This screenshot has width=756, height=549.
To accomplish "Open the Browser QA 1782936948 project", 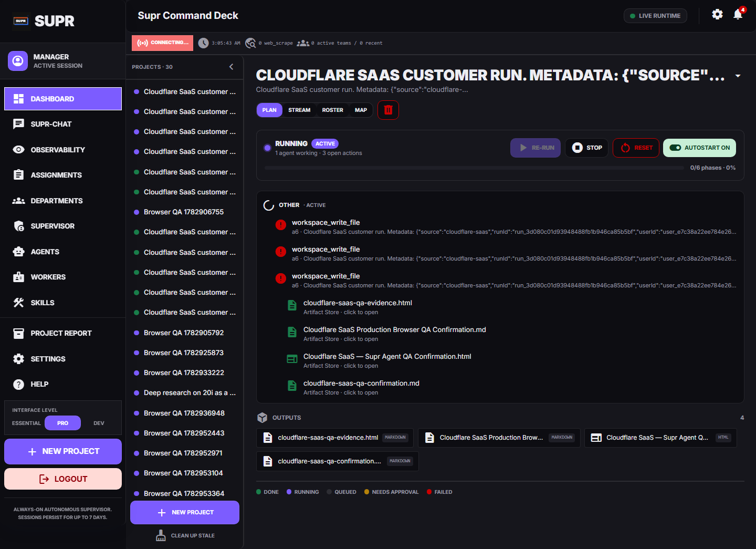I will coord(185,413).
